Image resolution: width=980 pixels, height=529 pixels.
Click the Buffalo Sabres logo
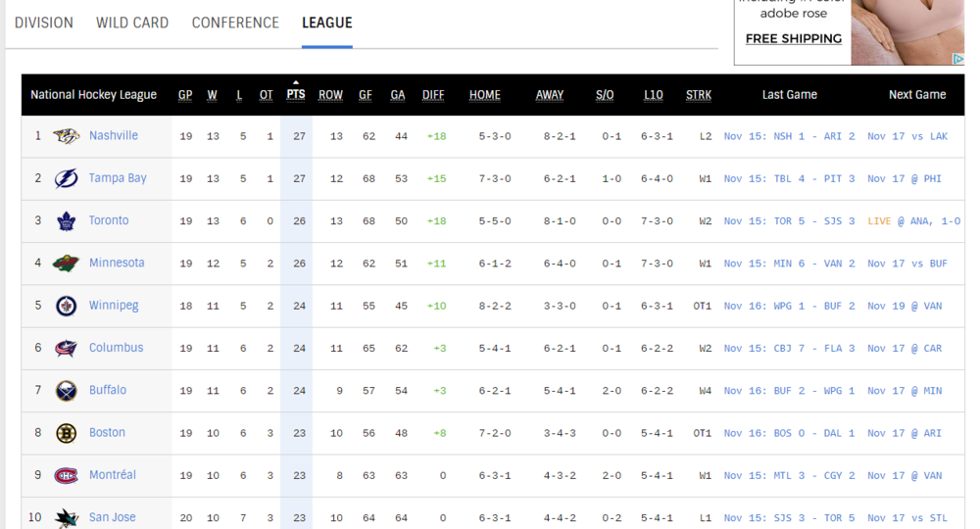tap(66, 391)
